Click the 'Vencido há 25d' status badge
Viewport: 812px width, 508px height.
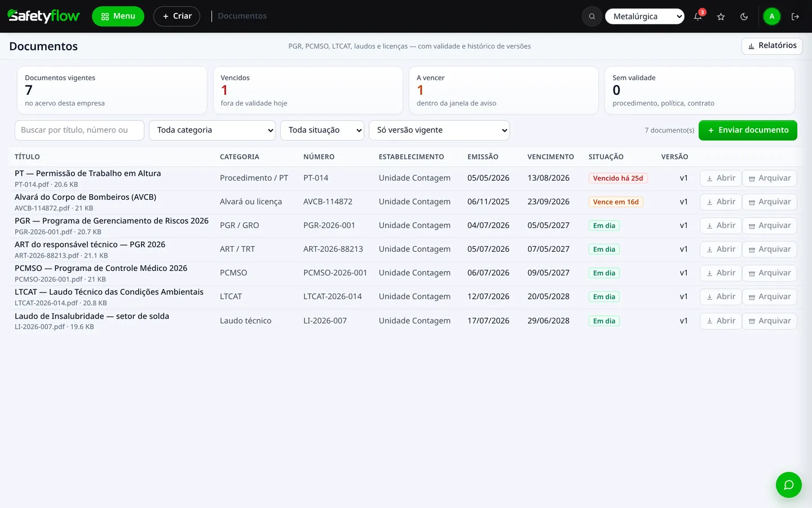pyautogui.click(x=618, y=178)
